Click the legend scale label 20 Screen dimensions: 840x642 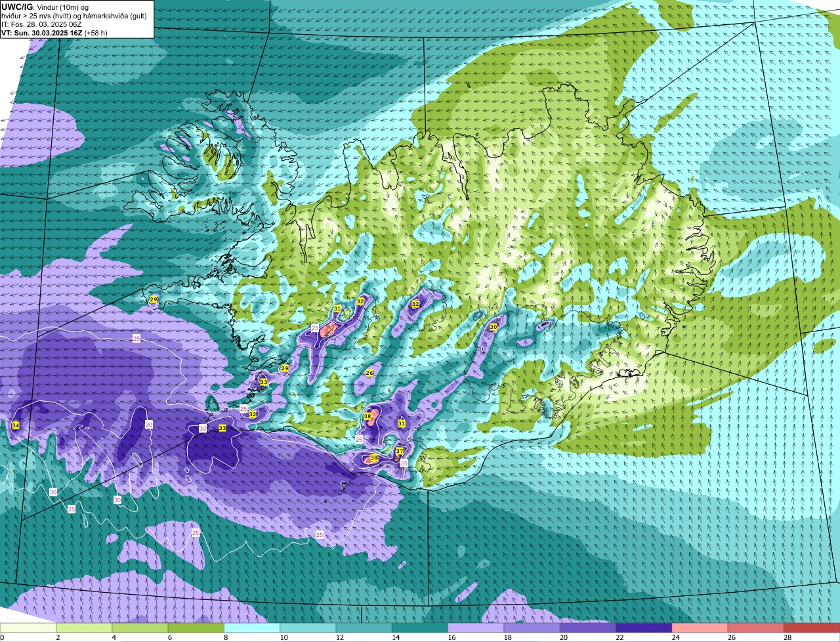tap(563, 637)
